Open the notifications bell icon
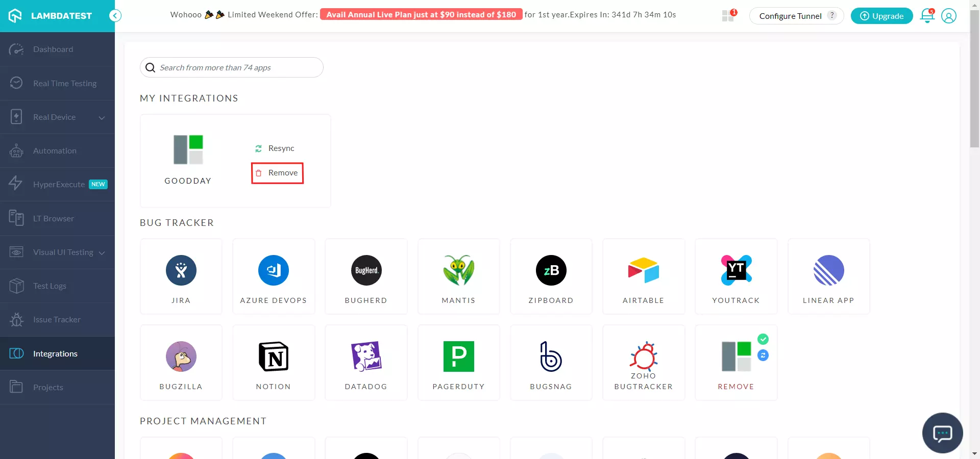This screenshot has height=459, width=980. (x=927, y=16)
